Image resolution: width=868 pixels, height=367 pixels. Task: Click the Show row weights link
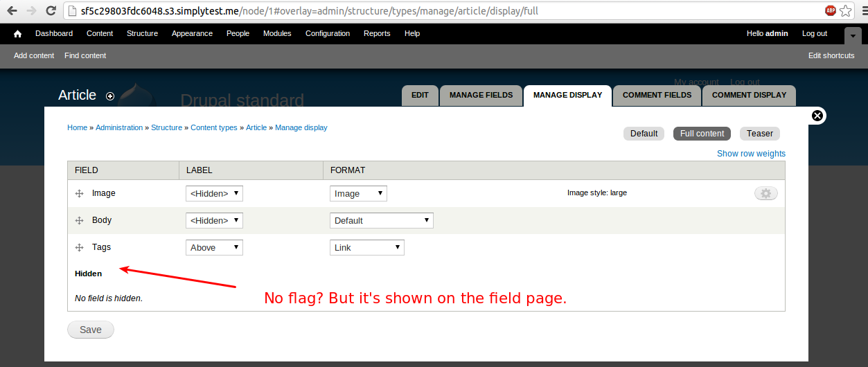[x=751, y=154]
